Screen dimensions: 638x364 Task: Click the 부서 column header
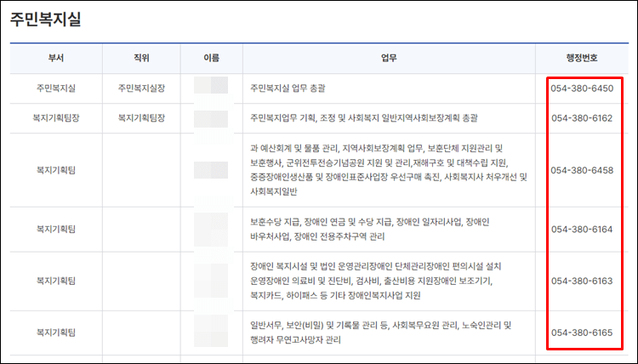point(56,58)
